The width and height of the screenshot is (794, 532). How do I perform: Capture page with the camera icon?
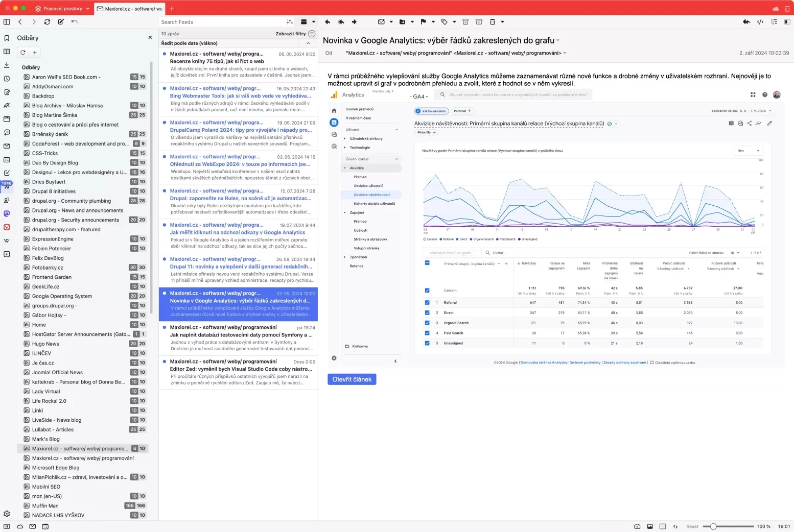tap(637, 526)
